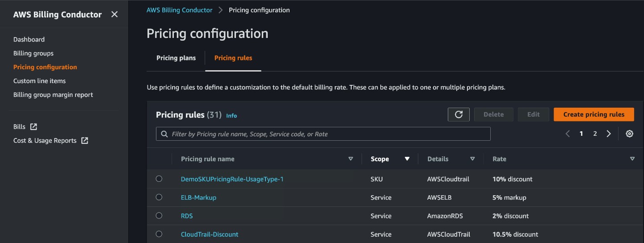Click the Service scope cell in the RDS row
This screenshot has width=644, height=243.
pos(381,216)
